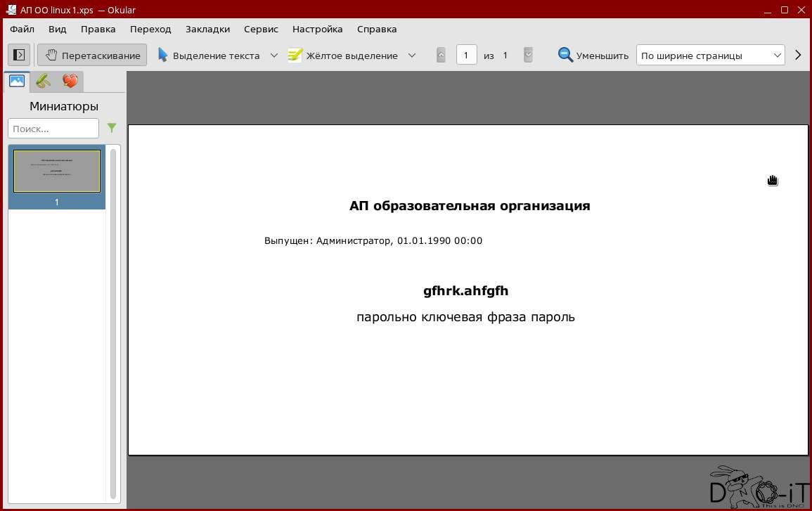The image size is (812, 511).
Task: Switch to the Миниатюры thumbnails tab
Action: (x=17, y=82)
